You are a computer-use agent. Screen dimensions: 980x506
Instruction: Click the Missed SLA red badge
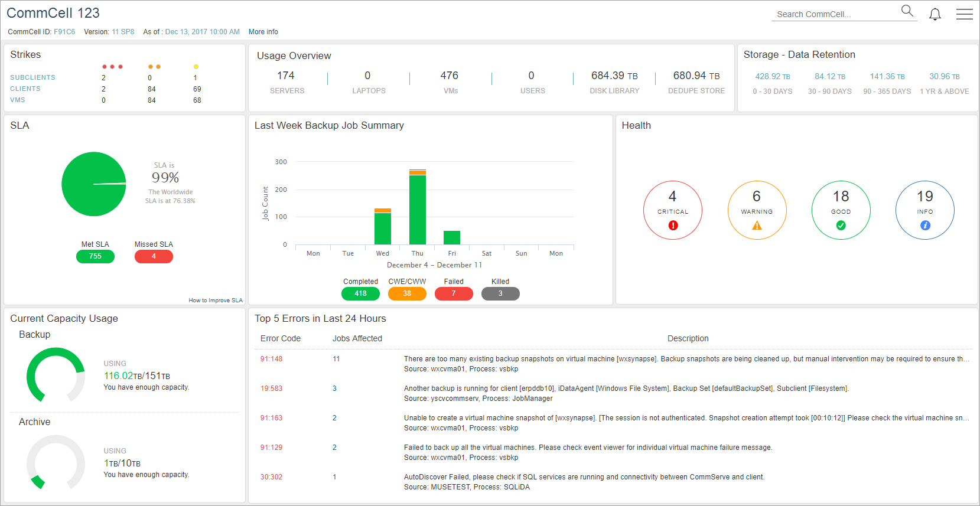coord(154,256)
